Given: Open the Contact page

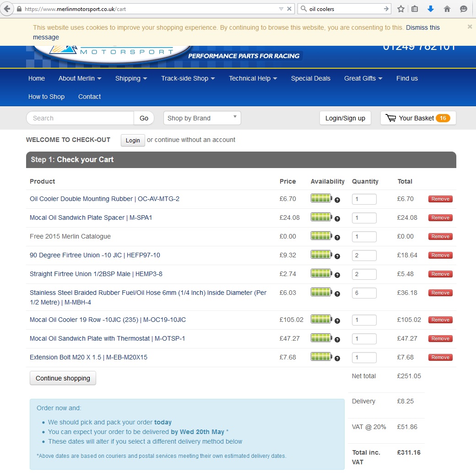Looking at the screenshot, I should (x=90, y=97).
